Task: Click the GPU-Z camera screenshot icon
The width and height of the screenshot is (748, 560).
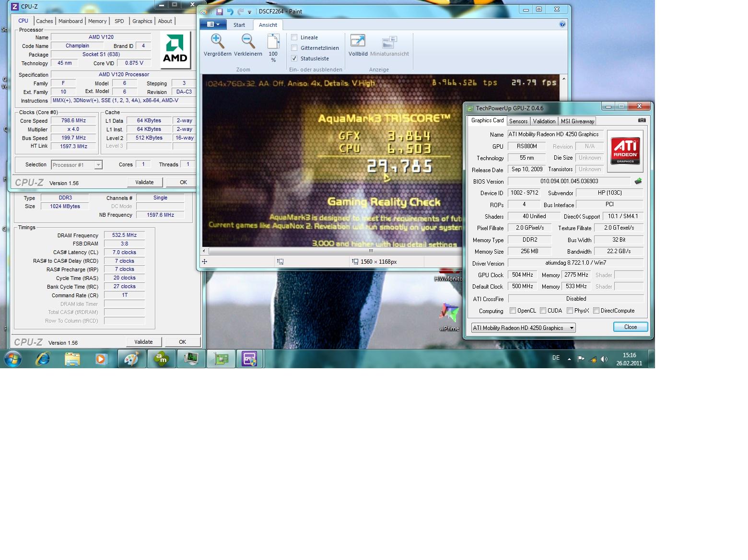Action: click(642, 120)
